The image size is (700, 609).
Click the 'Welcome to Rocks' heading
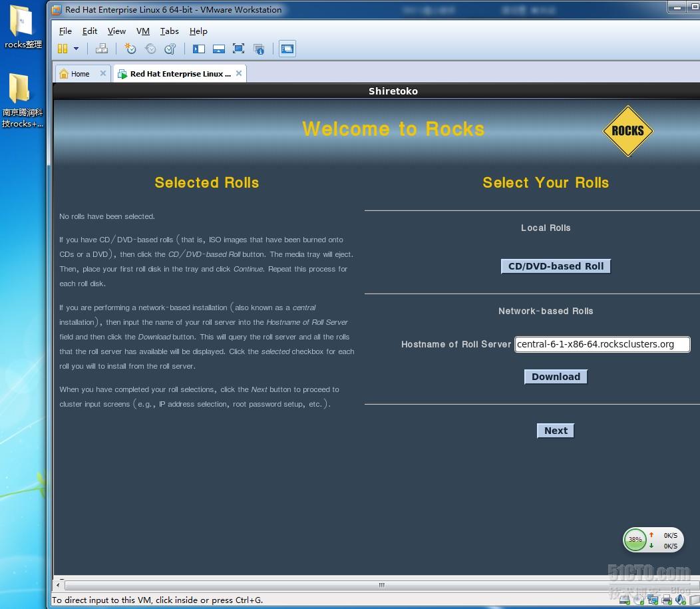[x=393, y=129]
